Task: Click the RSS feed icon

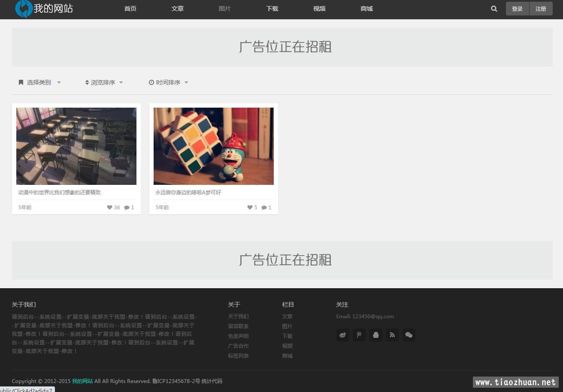Action: 392,335
